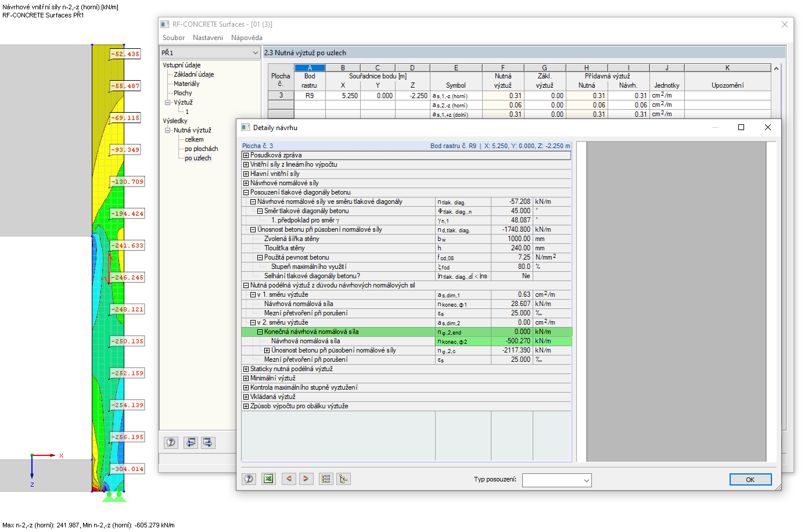Click row header for surface 3

pyautogui.click(x=281, y=96)
